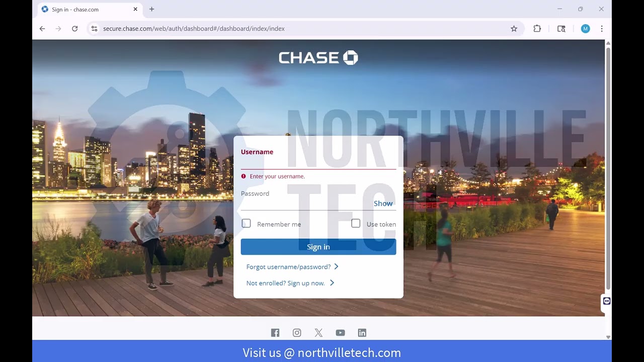Select the Sign in - chase.com tab
Screen dimensions: 644x362
coord(90,10)
